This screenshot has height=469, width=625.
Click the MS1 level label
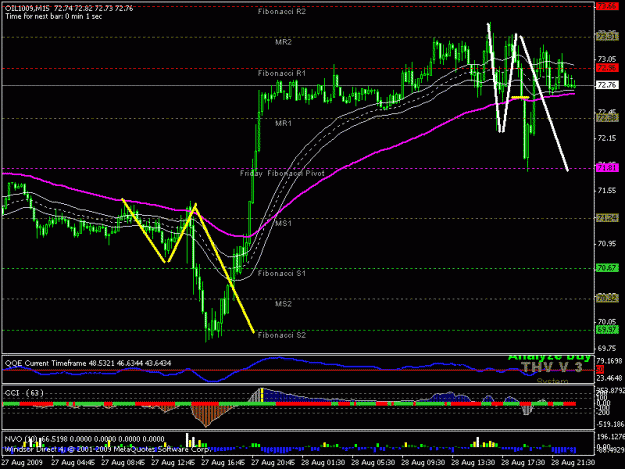[x=283, y=223]
